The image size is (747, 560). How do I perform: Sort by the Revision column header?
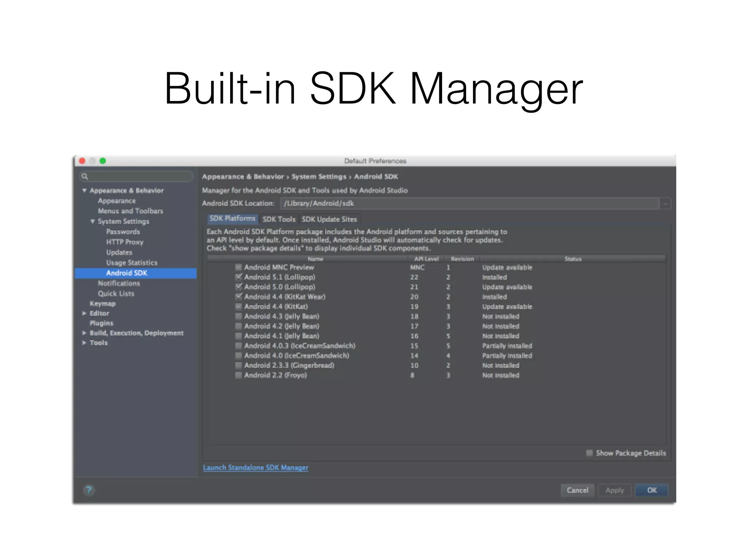[462, 259]
